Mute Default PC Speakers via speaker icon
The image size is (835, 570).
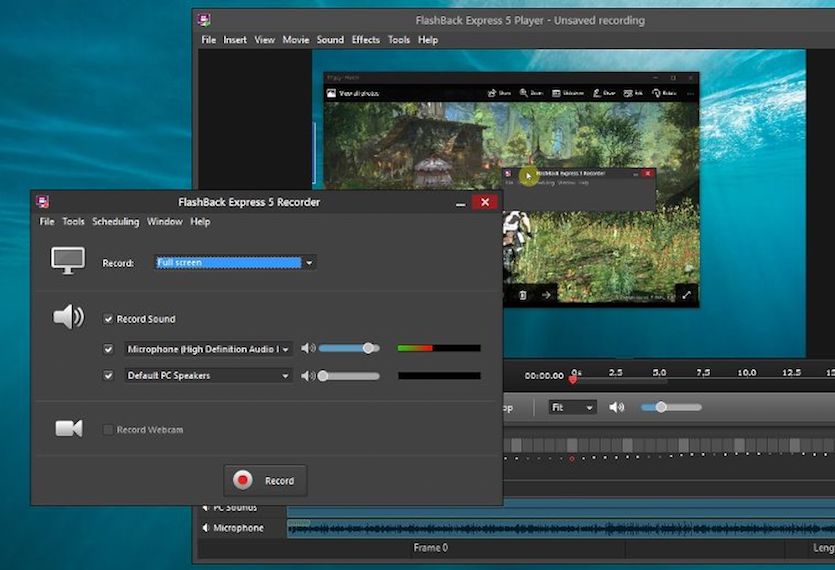tap(308, 376)
